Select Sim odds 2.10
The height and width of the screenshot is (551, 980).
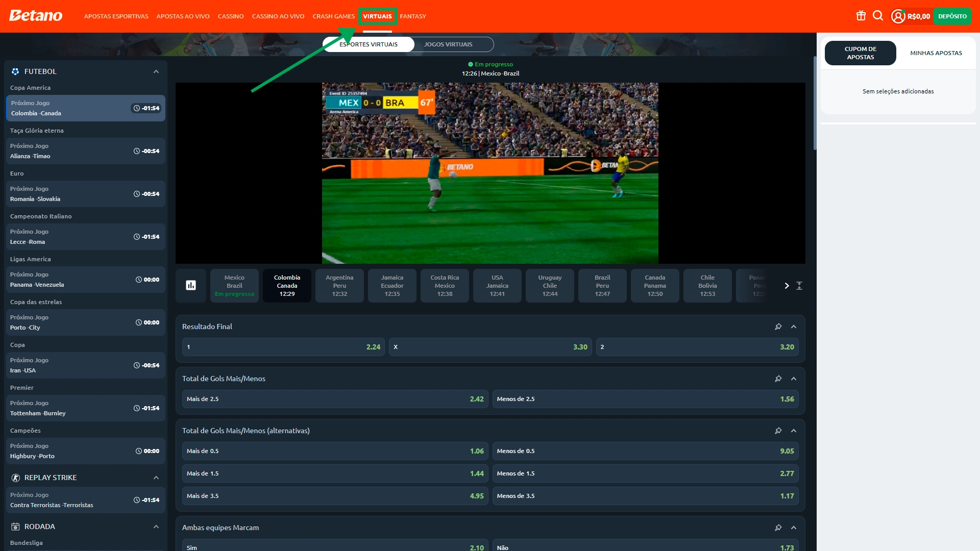coord(335,545)
